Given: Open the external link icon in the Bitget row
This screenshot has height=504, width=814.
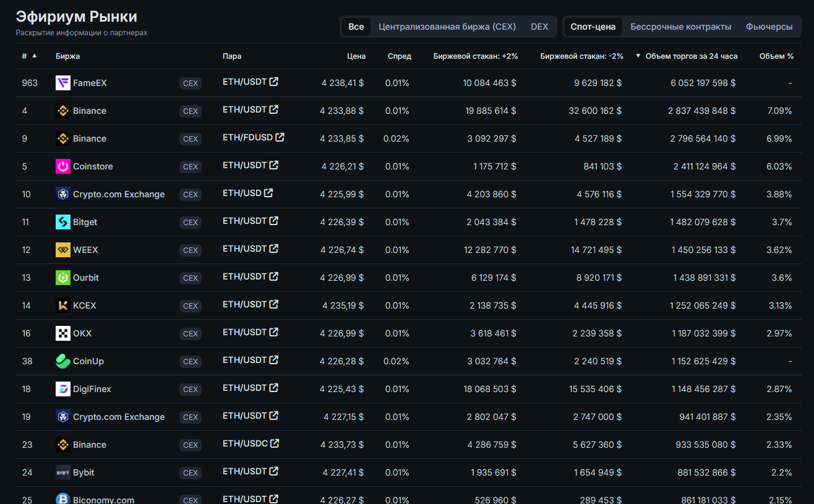Looking at the screenshot, I should (x=274, y=221).
